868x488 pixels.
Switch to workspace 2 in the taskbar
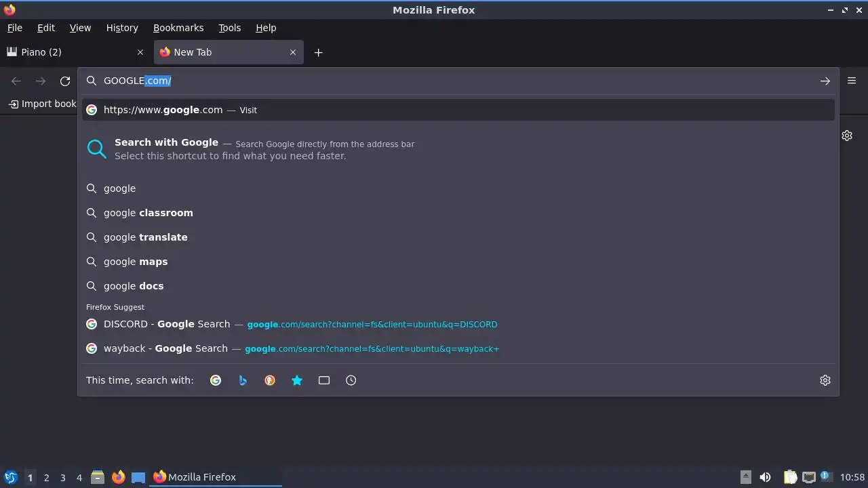46,477
